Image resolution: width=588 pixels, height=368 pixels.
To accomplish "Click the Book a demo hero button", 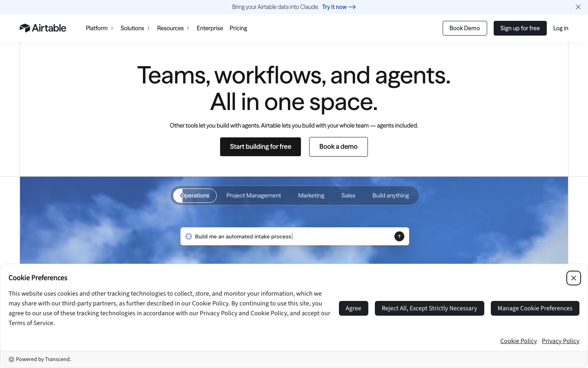I will [x=339, y=147].
